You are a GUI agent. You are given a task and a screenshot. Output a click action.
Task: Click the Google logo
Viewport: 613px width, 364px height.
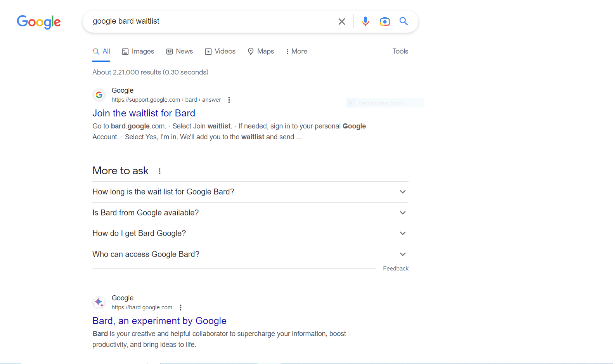39,22
